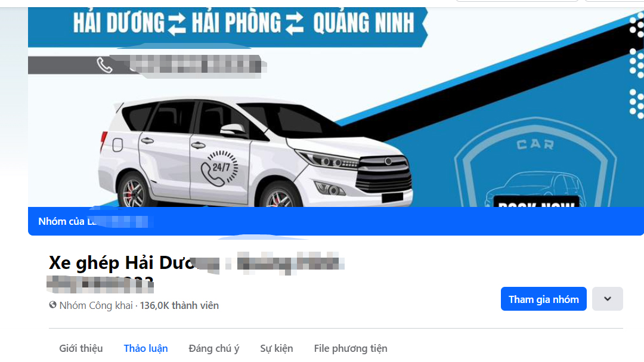Expand the chevron dropdown beside Tham gia nhóm
This screenshot has height=362, width=644.
pos(608,299)
